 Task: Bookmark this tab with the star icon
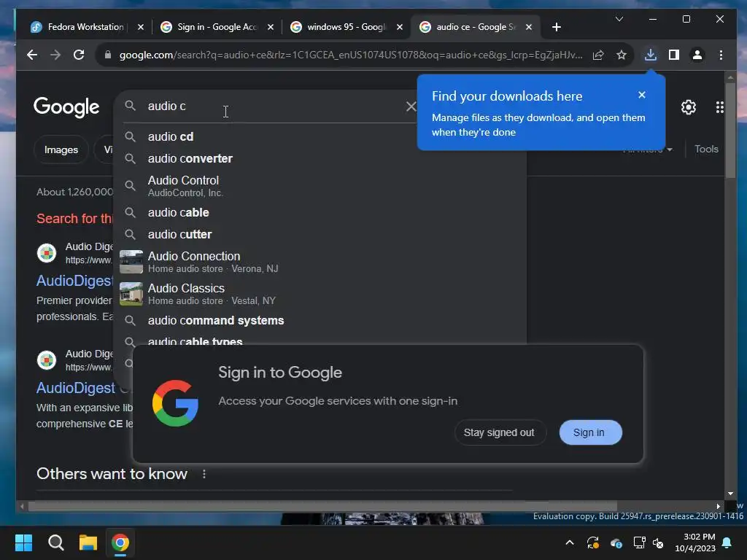[x=622, y=55]
